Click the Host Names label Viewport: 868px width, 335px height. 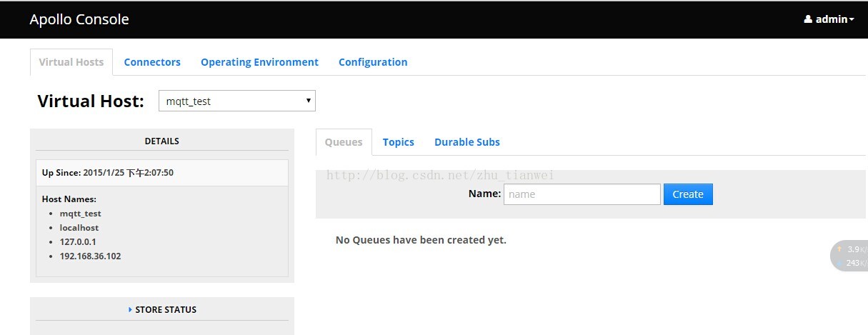coord(69,199)
